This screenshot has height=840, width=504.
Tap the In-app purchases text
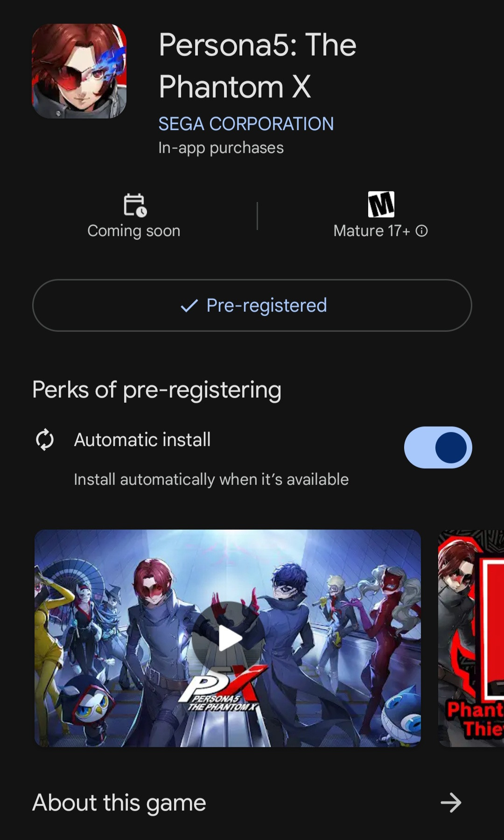click(221, 148)
